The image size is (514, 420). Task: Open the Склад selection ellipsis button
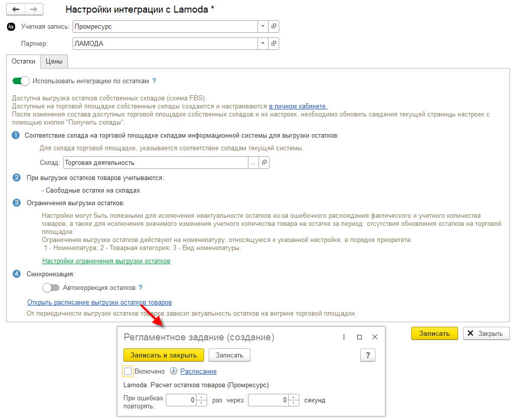(x=253, y=163)
